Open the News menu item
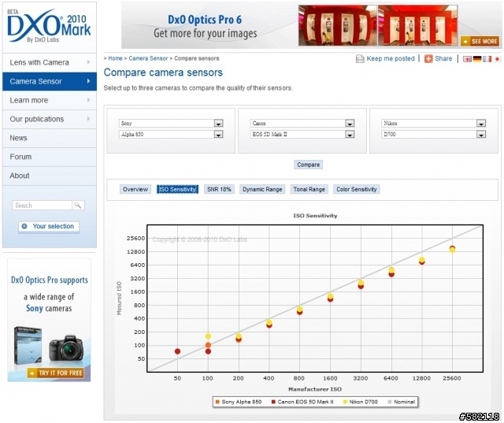Screen dimensions: 504x423 tap(50, 138)
